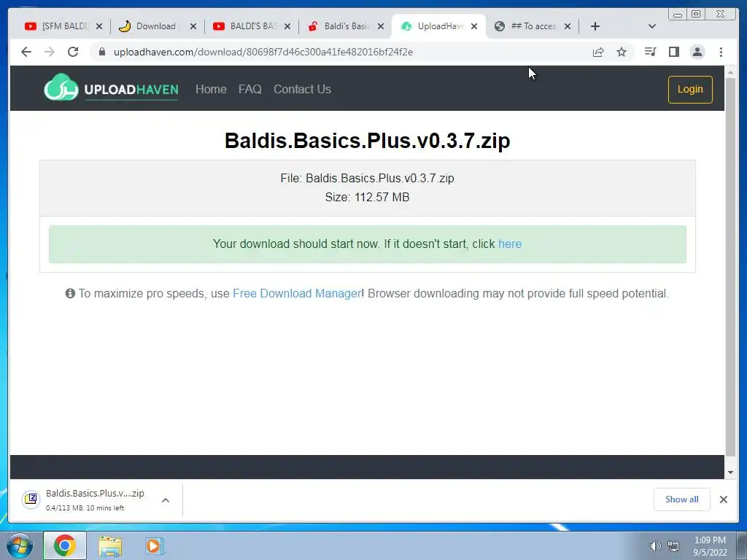Click the info icon beside the speed tip
747x560 pixels.
(x=70, y=293)
